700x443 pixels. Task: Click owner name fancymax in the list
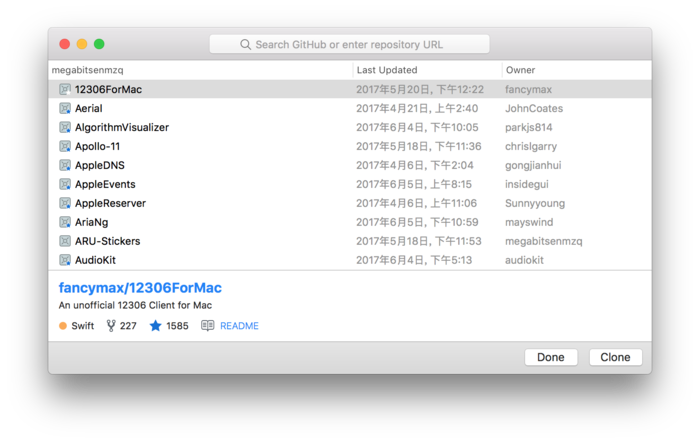(529, 89)
